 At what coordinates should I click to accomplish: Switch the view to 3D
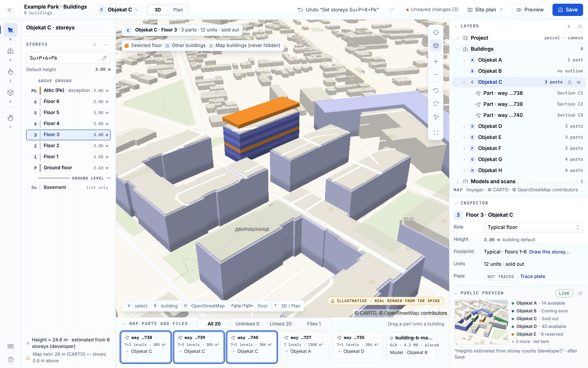(158, 10)
